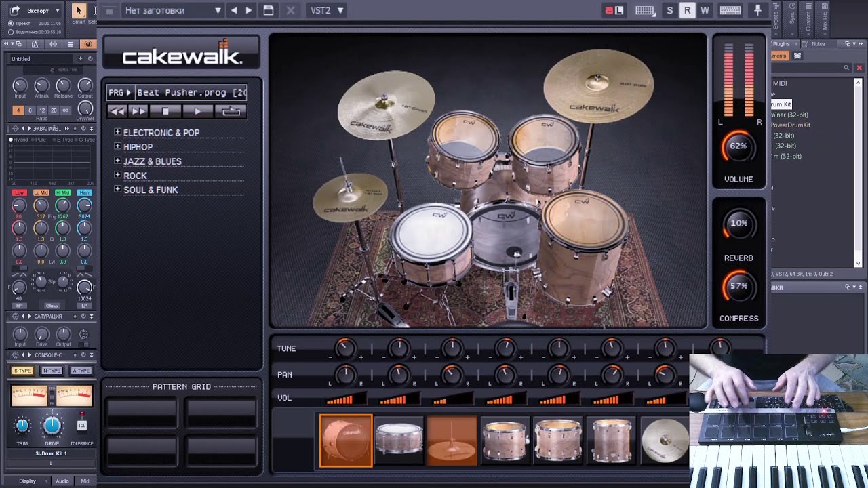
Task: Save the current plugin preset
Action: click(269, 10)
